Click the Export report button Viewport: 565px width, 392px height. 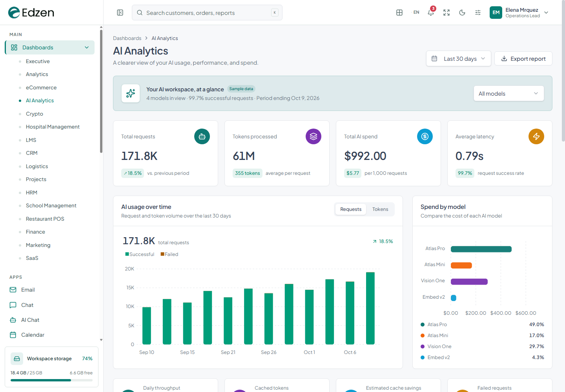click(523, 58)
